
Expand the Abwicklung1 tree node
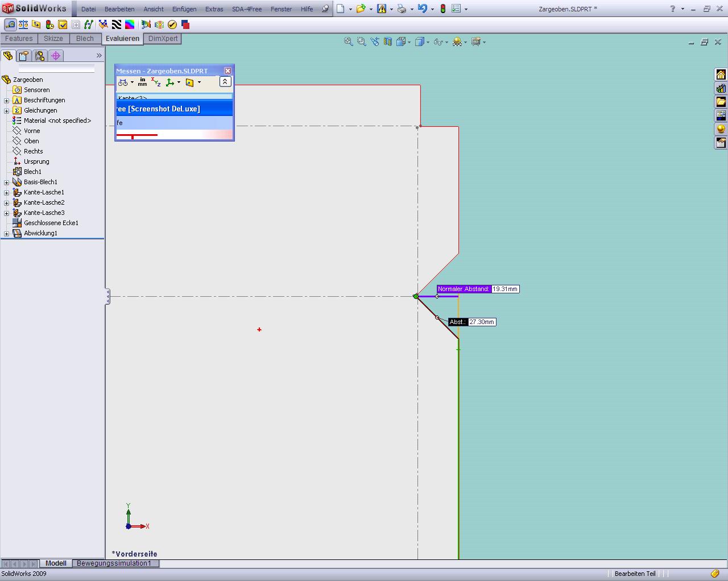(7, 234)
